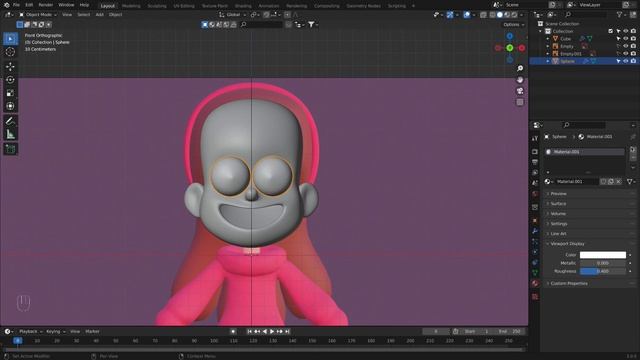
Task: Toggle Sphere selectability arrow icon
Action: click(618, 61)
